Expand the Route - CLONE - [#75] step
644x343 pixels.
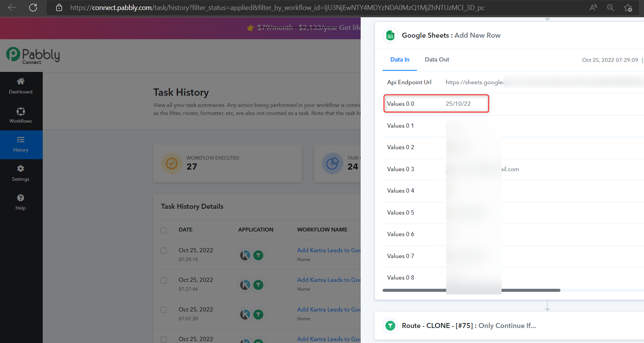(509, 326)
